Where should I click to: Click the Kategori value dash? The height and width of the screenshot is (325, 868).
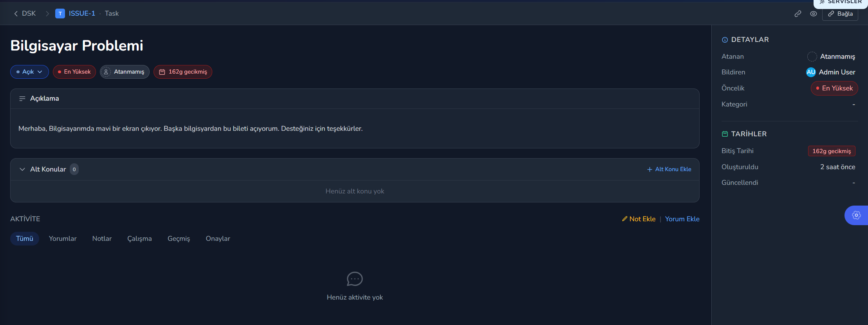(x=854, y=104)
